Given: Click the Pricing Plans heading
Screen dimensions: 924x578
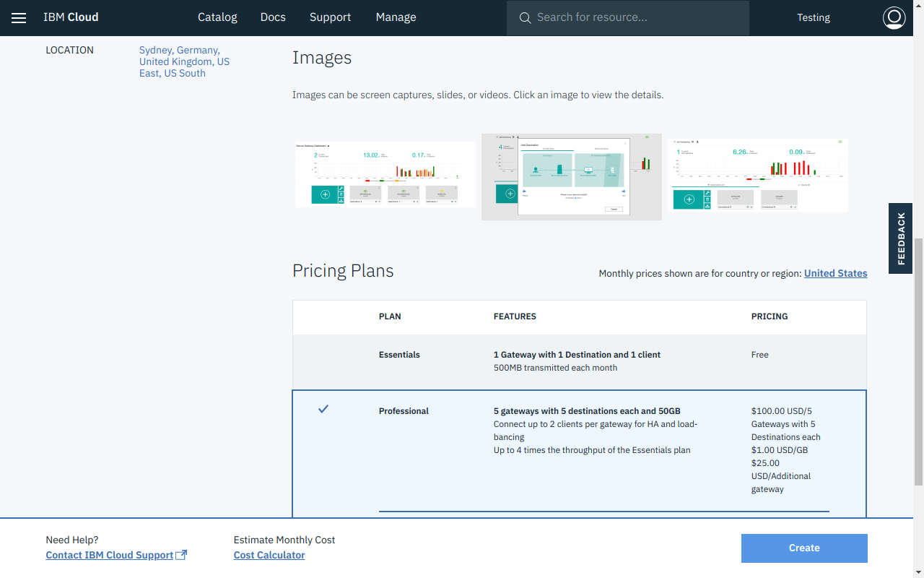Looking at the screenshot, I should coord(343,271).
